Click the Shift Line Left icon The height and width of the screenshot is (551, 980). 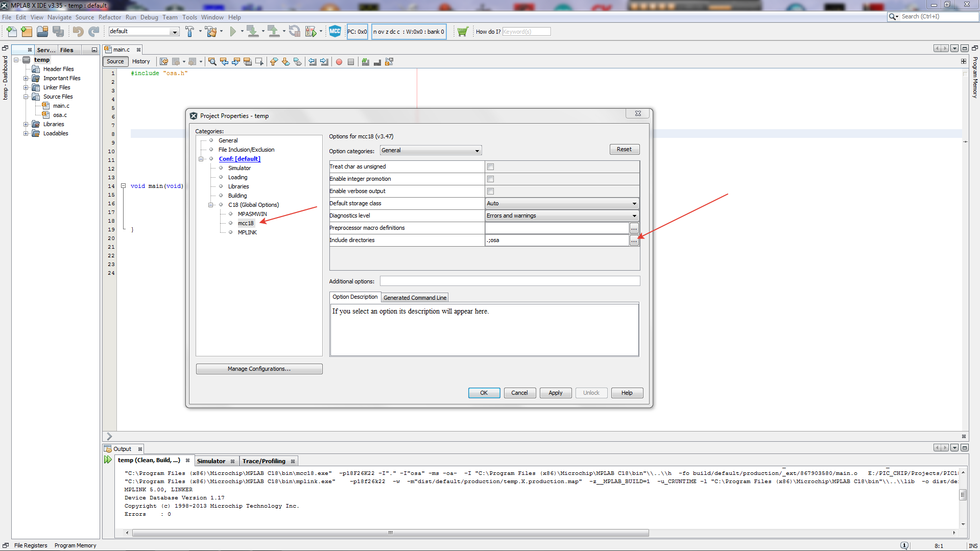click(x=313, y=62)
